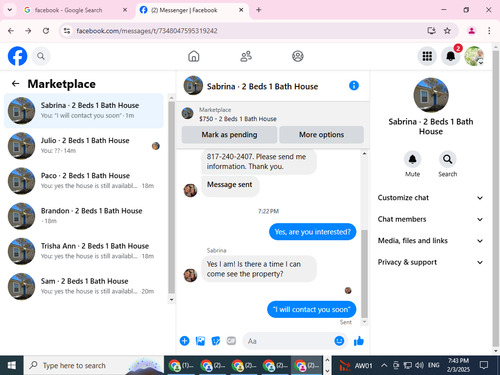Click the conversation list scrollbar

[171, 197]
